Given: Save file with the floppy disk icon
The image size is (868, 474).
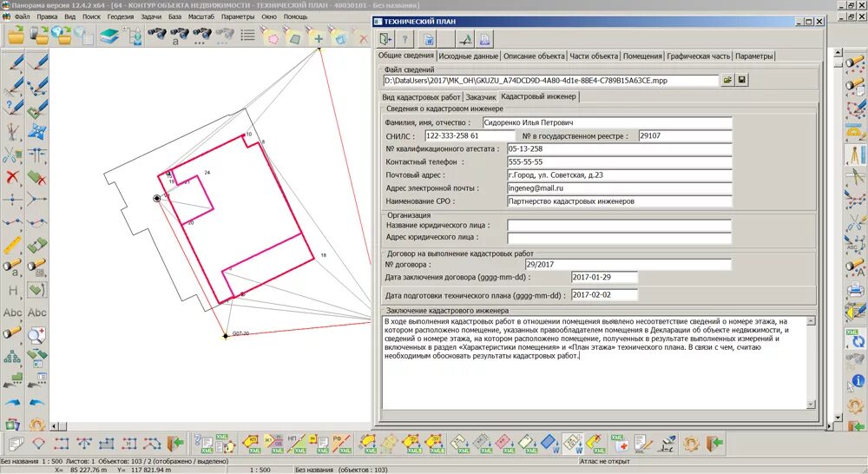Looking at the screenshot, I should pyautogui.click(x=742, y=80).
